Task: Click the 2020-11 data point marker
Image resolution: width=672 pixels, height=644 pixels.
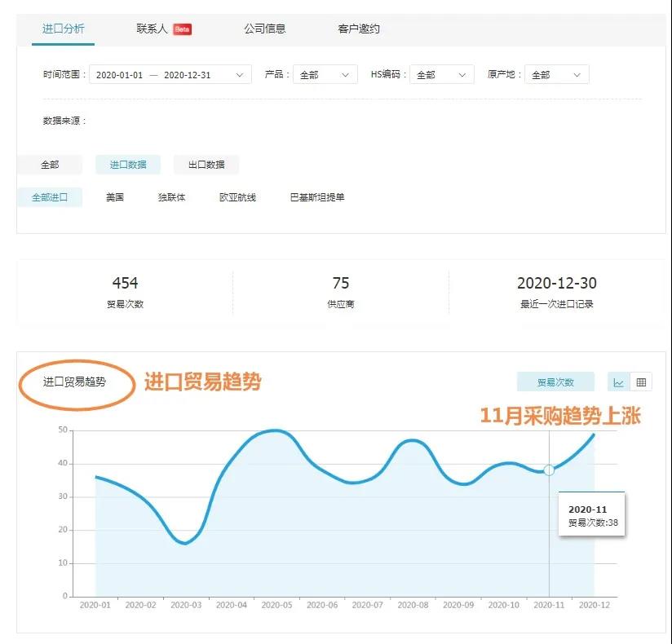Action: click(549, 470)
